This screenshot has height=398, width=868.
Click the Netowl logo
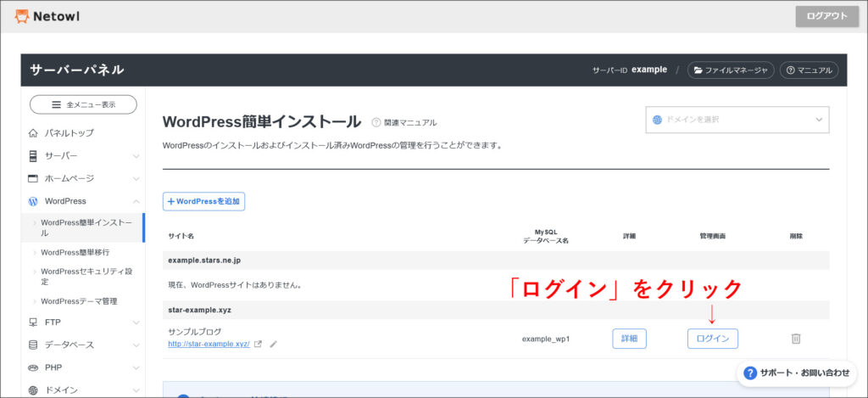tap(47, 17)
